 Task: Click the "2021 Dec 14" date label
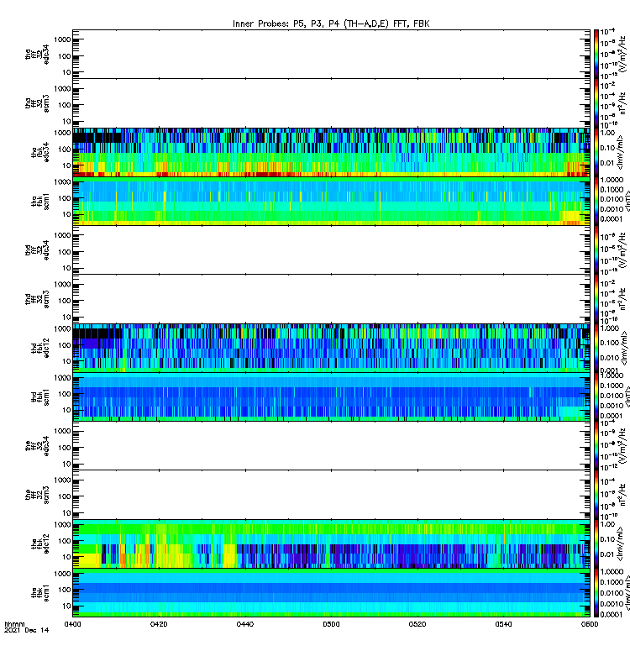pos(27,631)
